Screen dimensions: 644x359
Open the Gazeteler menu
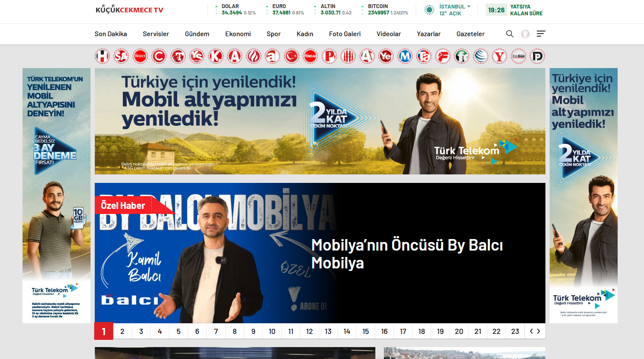click(x=471, y=34)
